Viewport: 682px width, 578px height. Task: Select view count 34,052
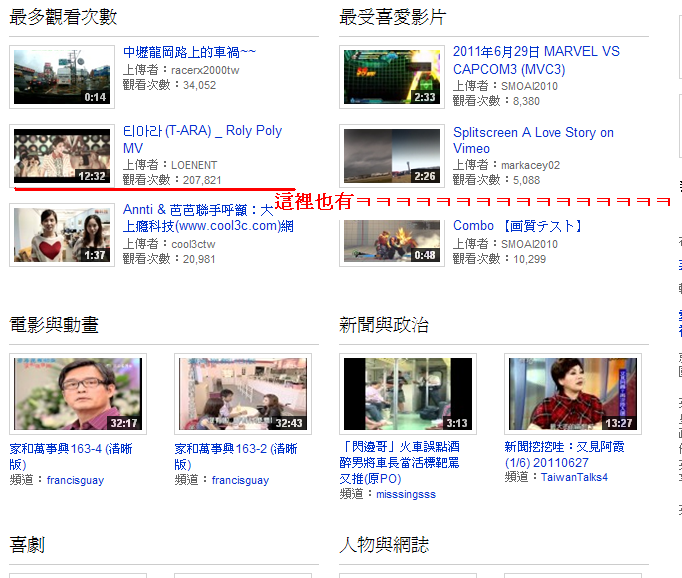tap(199, 85)
